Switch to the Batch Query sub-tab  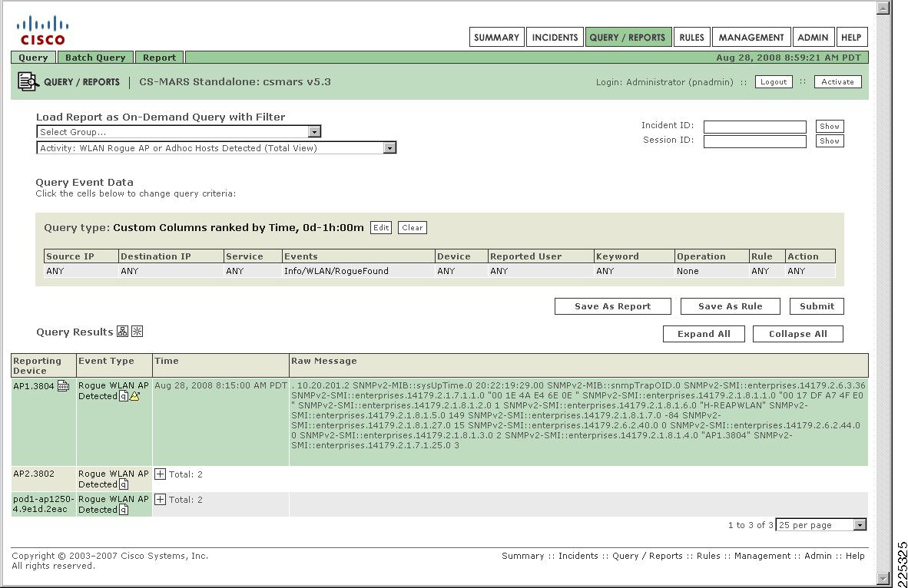point(95,58)
